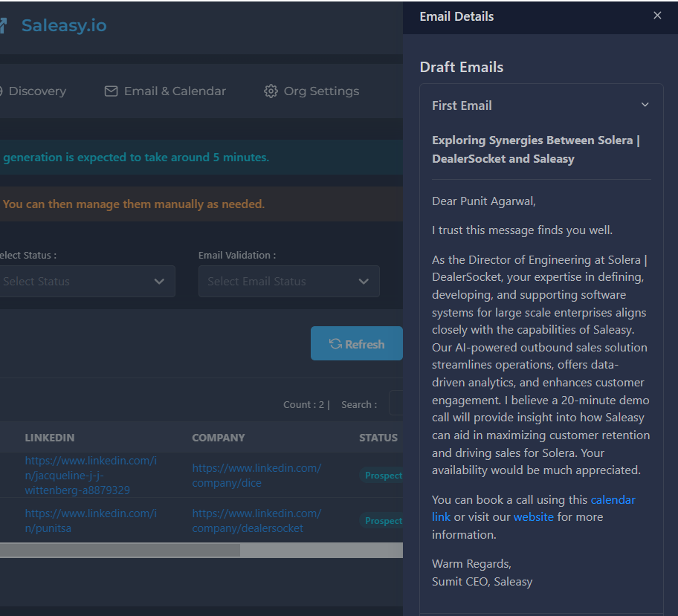678x616 pixels.
Task: Click the Prospect status badge in the dealersocket row
Action: pyautogui.click(x=381, y=521)
